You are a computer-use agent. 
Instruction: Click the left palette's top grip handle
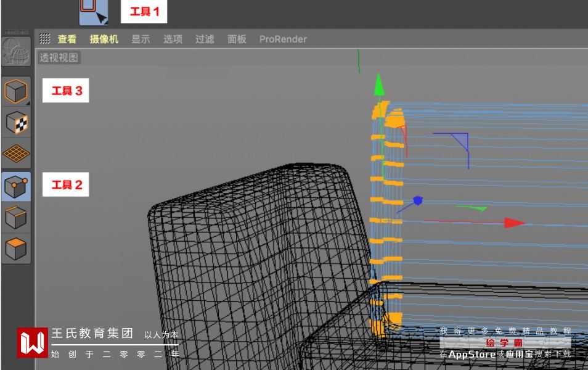click(17, 31)
